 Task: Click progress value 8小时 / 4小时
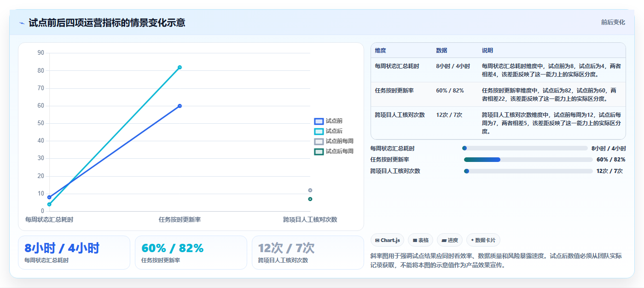point(609,148)
